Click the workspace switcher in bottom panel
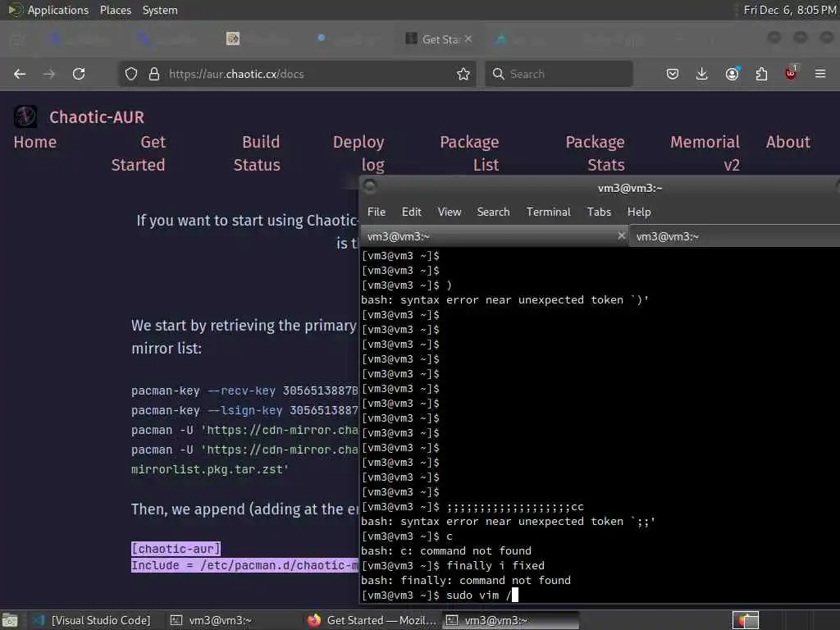The width and height of the screenshot is (840, 630). [745, 620]
